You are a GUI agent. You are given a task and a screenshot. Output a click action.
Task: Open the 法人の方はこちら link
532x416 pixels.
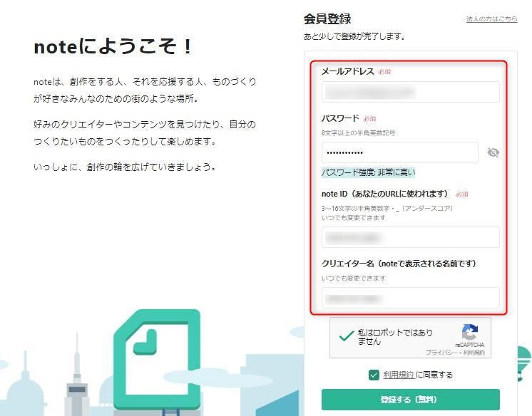tap(491, 19)
